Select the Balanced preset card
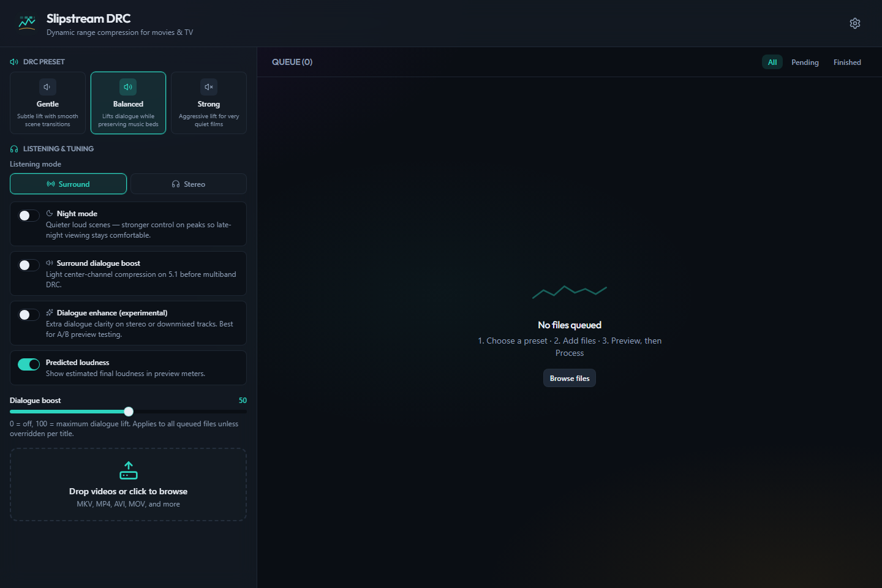This screenshot has height=588, width=882. [x=128, y=103]
